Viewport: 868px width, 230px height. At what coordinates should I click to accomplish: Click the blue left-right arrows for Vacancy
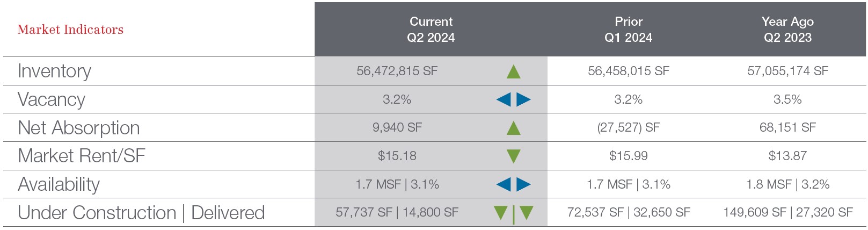(x=513, y=99)
